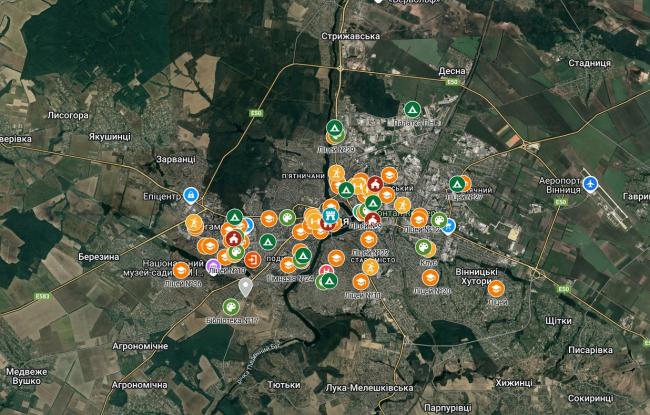650x415 pixels.
Task: Select orange graduation cap above Ліцей №11
Action: tap(360, 283)
